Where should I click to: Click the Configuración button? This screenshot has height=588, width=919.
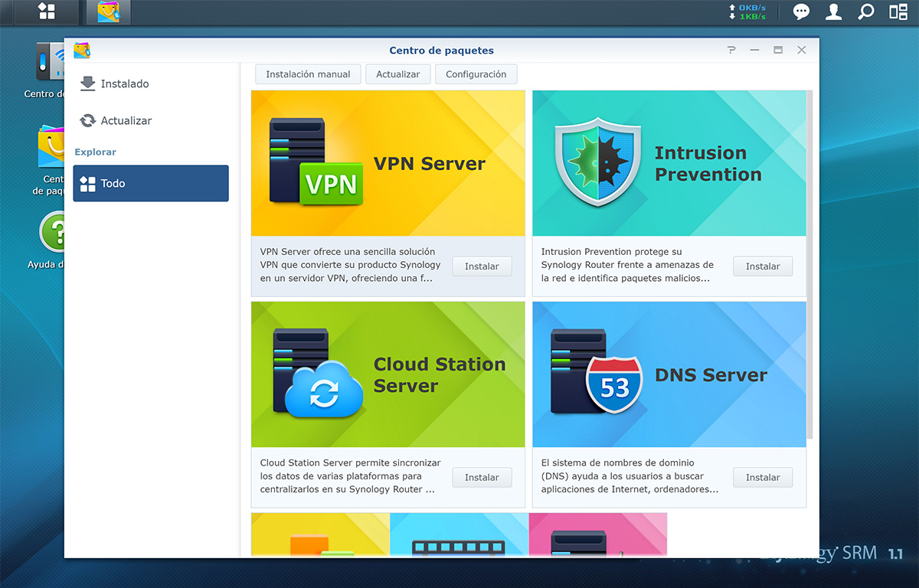[476, 74]
